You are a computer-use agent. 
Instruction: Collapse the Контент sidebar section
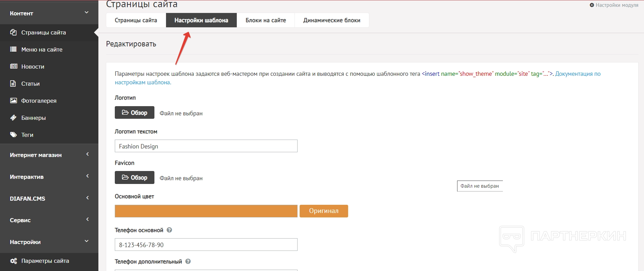pyautogui.click(x=86, y=13)
